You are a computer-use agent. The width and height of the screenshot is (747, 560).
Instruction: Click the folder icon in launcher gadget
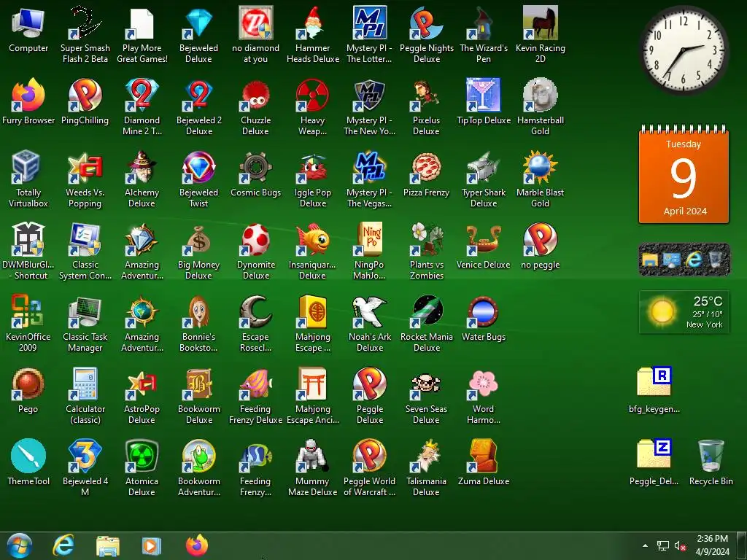coord(650,260)
